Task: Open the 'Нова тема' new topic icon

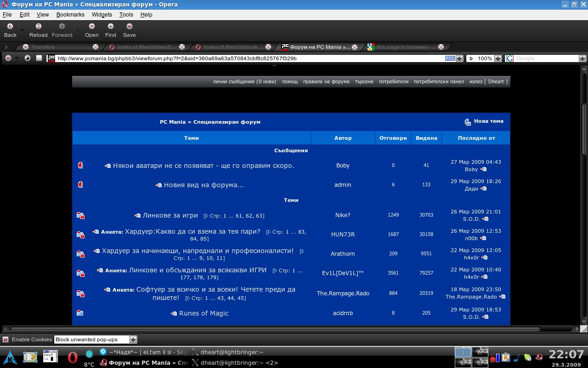Action: [468, 122]
